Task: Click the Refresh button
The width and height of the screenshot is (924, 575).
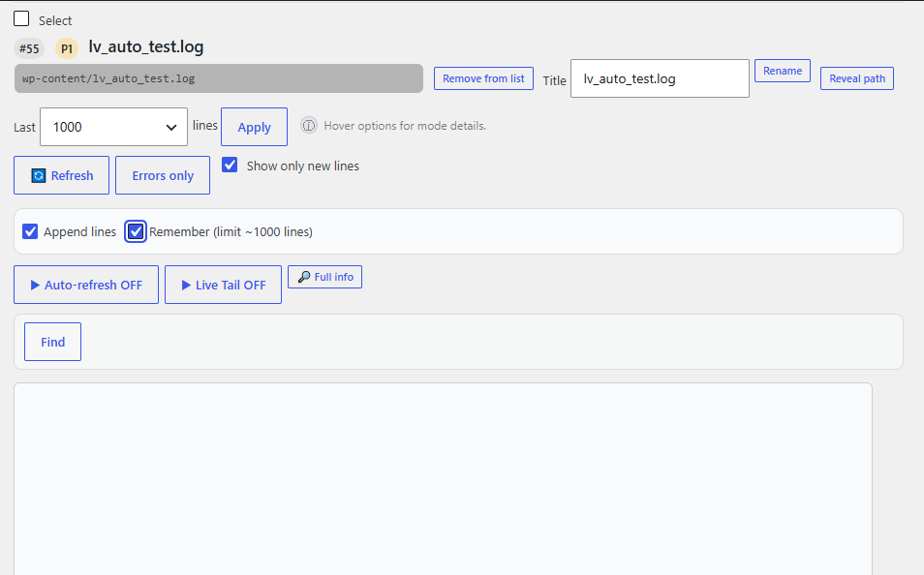Action: click(61, 175)
